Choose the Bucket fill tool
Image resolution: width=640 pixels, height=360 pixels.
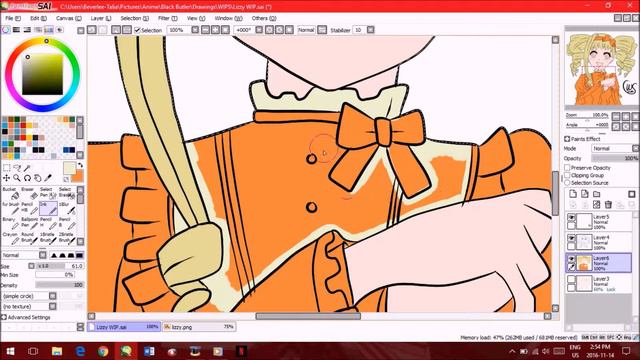click(x=10, y=193)
